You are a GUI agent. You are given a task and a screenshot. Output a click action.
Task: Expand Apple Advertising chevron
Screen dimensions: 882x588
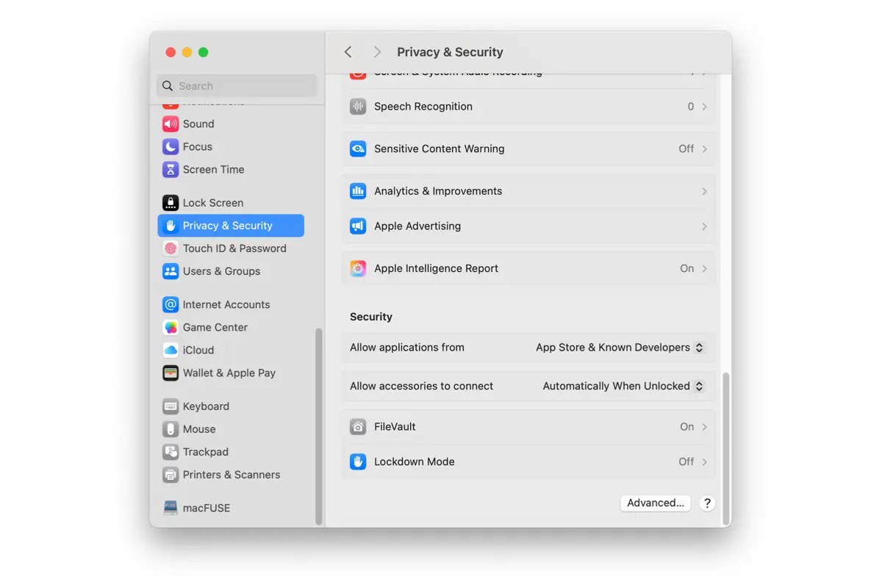coord(704,226)
